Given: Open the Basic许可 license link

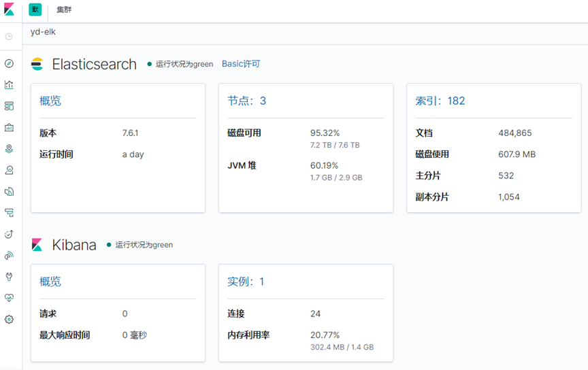Looking at the screenshot, I should (241, 64).
